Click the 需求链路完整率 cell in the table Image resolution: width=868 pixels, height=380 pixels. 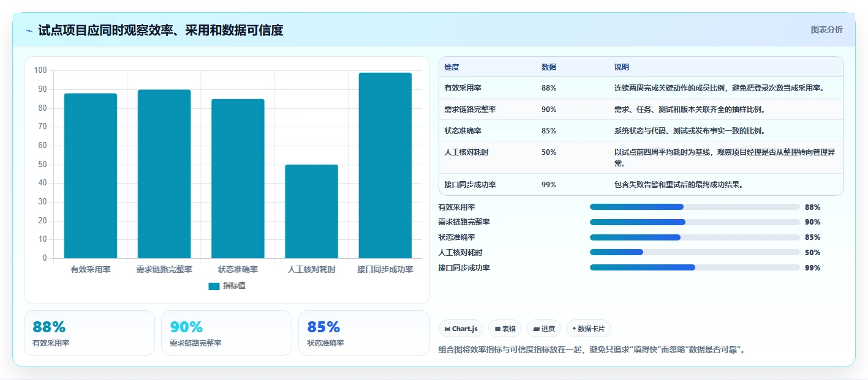tap(470, 110)
